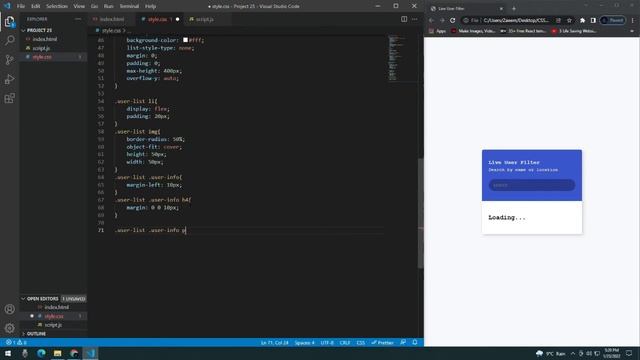Show hidden system tray icons
This screenshot has width=640, height=360.
(573, 353)
